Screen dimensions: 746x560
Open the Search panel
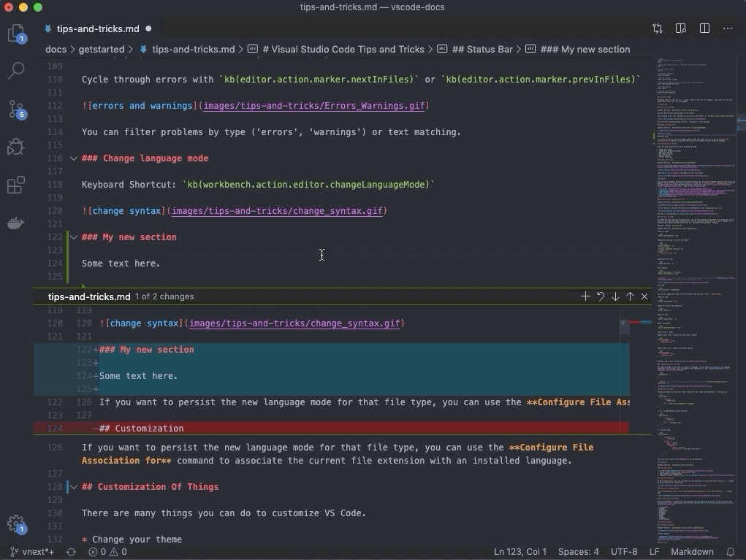[15, 70]
